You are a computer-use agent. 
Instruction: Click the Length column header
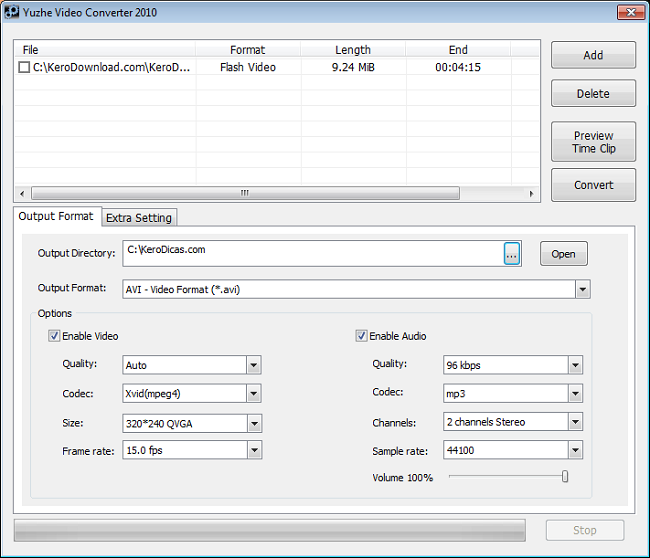[353, 50]
